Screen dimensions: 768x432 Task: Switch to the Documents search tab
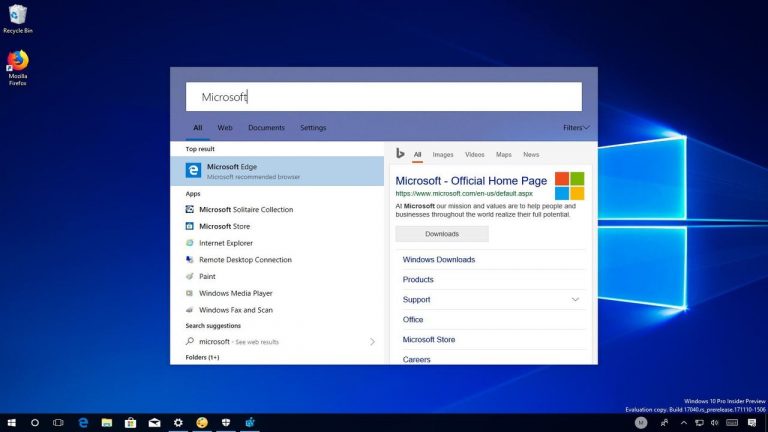pos(266,127)
